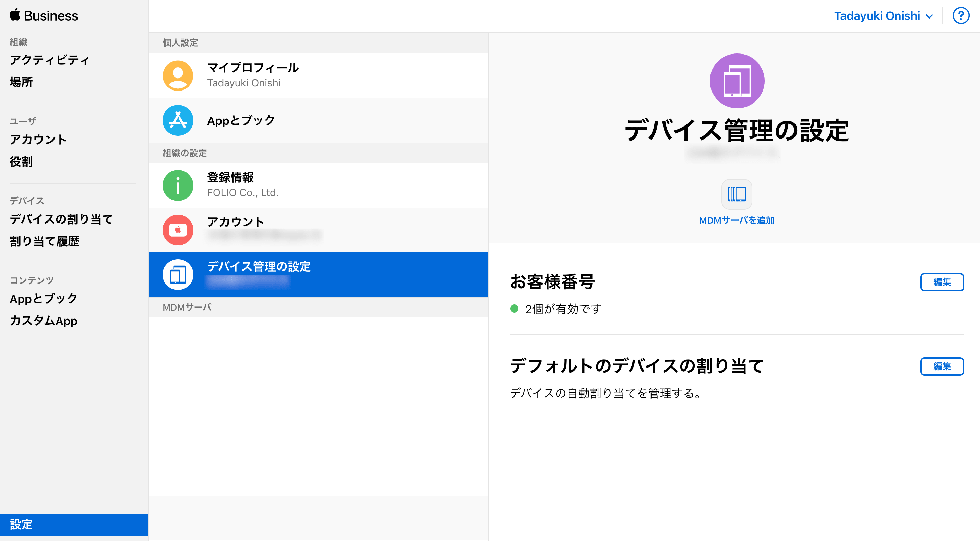Open アクティビティ in the sidebar

pyautogui.click(x=50, y=60)
